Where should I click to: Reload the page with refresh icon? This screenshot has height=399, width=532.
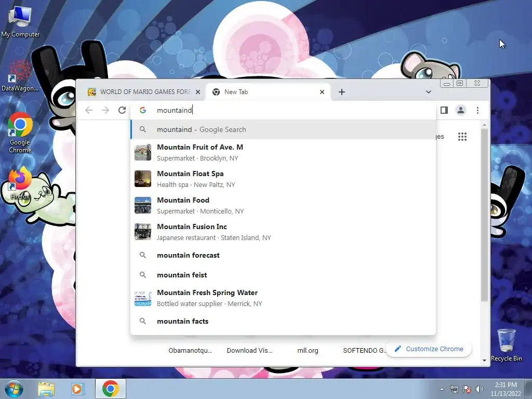[122, 110]
